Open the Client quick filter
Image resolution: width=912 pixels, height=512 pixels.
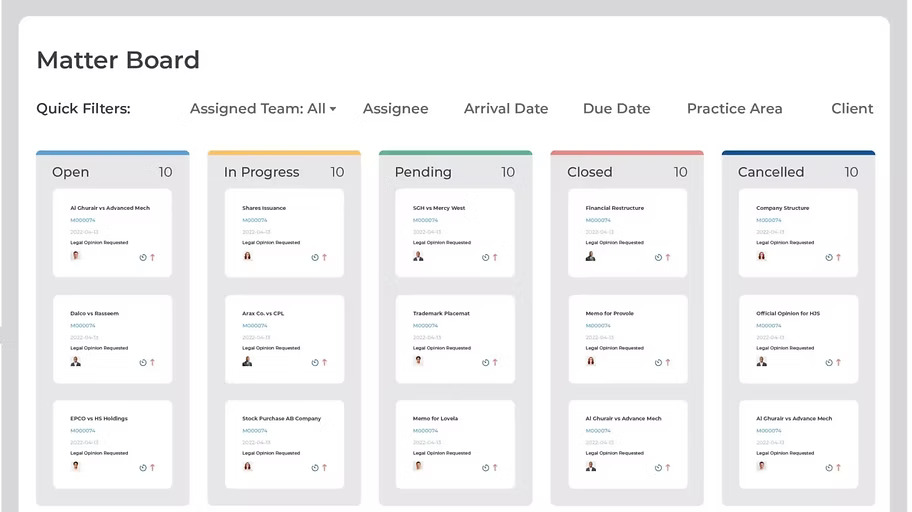(852, 108)
